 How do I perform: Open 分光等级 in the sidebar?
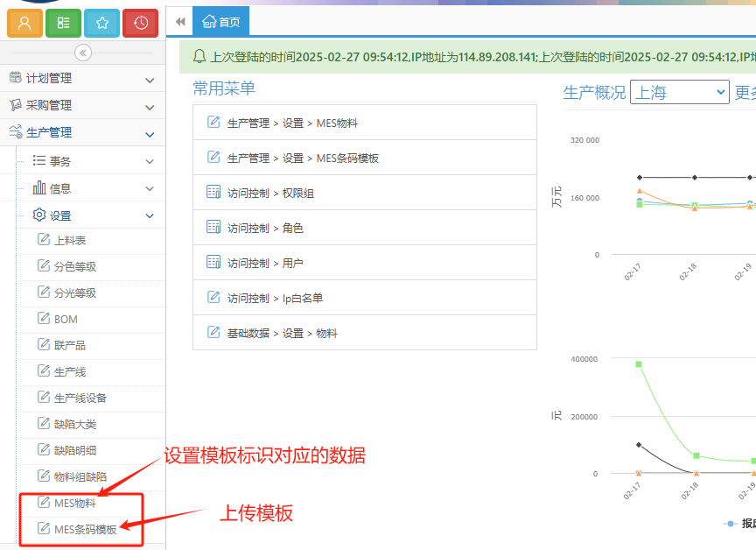click(x=74, y=293)
